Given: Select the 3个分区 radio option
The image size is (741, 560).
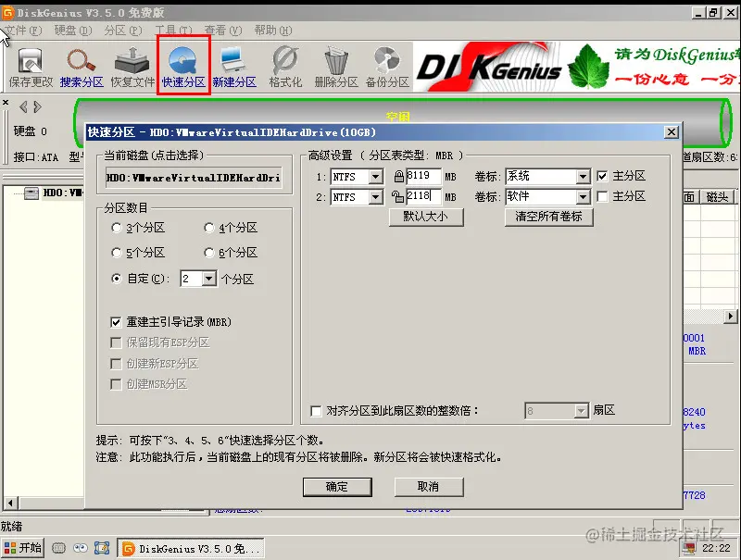Looking at the screenshot, I should tap(117, 228).
